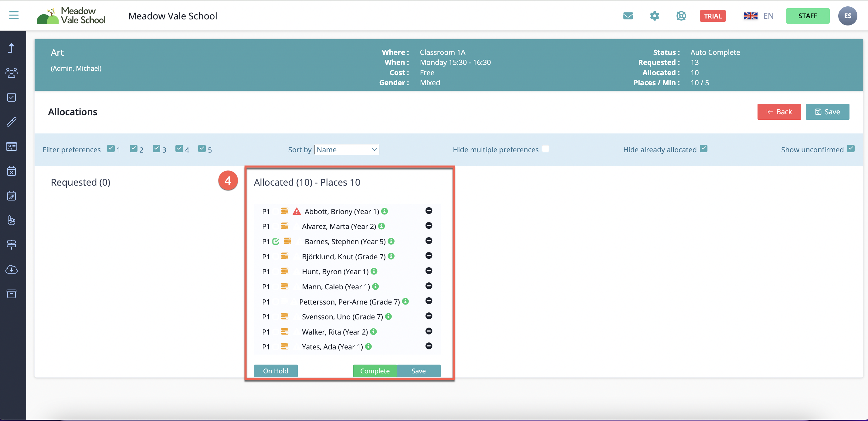Click the On Hold button
Image resolution: width=868 pixels, height=421 pixels.
pyautogui.click(x=276, y=371)
